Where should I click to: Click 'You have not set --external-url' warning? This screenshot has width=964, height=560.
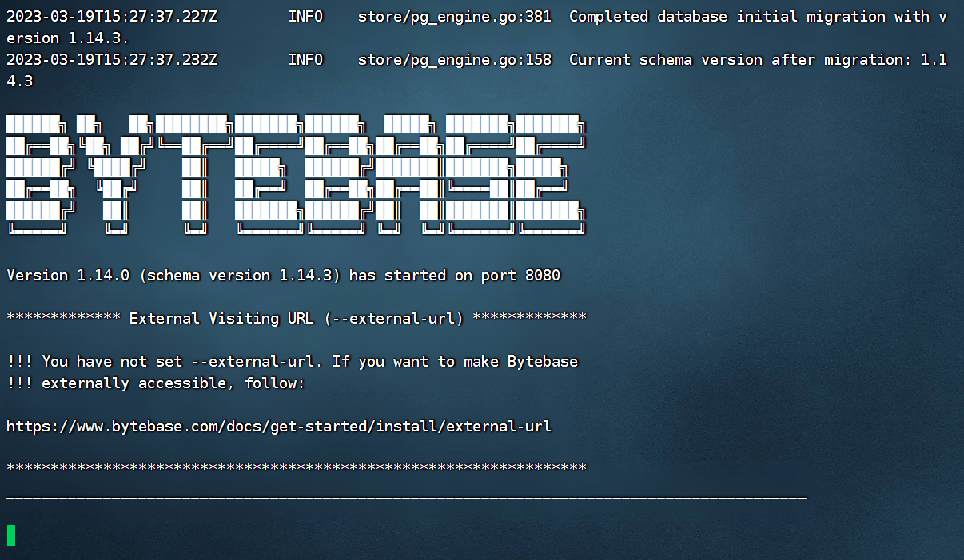pyautogui.click(x=292, y=361)
